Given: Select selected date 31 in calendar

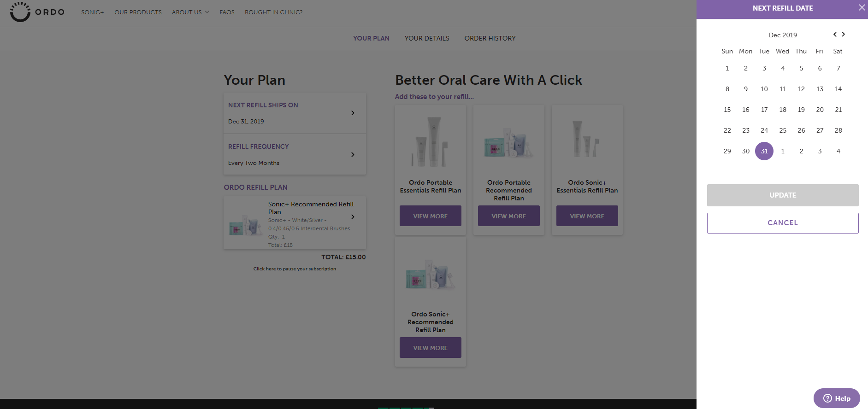Looking at the screenshot, I should [x=764, y=151].
